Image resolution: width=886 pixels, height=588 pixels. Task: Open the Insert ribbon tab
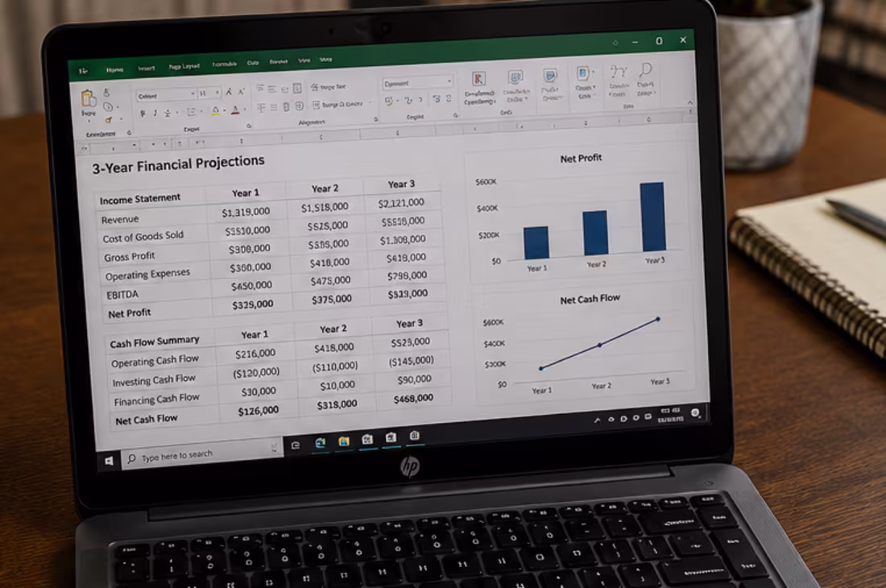pyautogui.click(x=147, y=68)
